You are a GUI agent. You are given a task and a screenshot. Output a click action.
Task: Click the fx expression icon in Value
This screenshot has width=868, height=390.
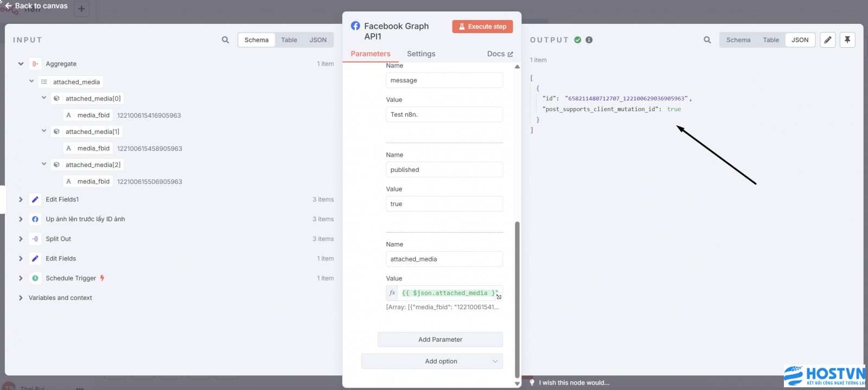[x=392, y=293]
